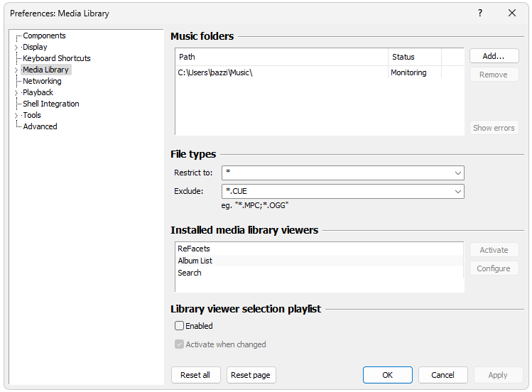Open the Keyboard Shortcuts page
The height and width of the screenshot is (392, 532).
pyautogui.click(x=56, y=58)
